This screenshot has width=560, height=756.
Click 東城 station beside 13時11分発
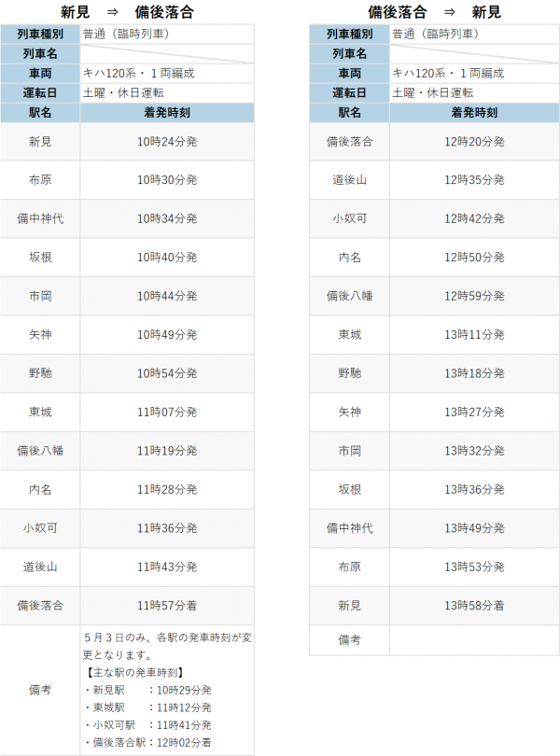pos(349,335)
